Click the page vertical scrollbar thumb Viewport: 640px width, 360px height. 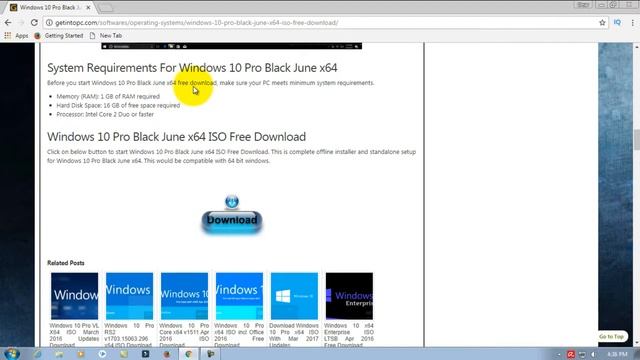pos(636,140)
